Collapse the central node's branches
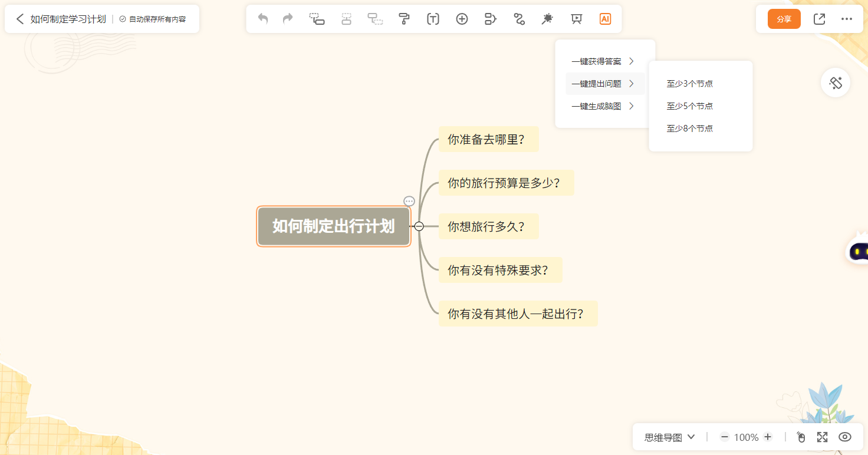 point(419,226)
